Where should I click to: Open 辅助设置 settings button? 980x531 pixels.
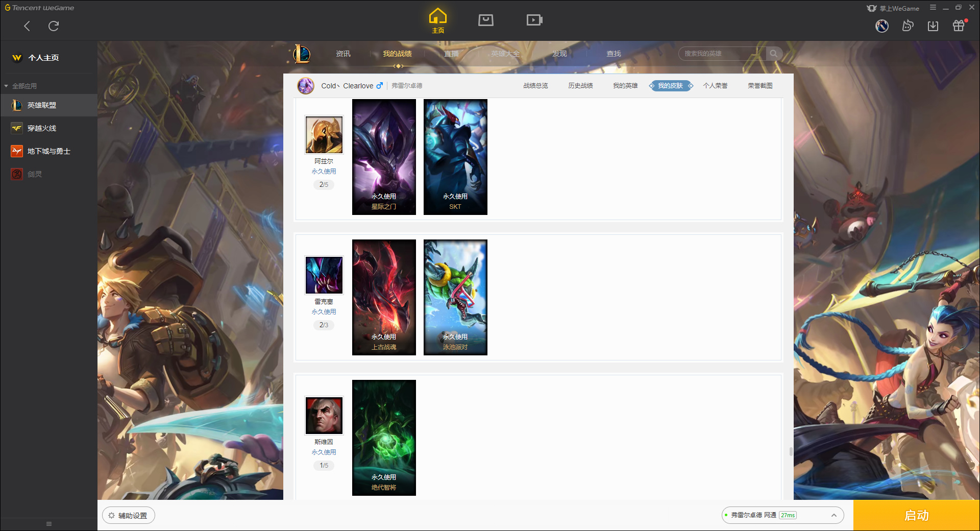[128, 516]
